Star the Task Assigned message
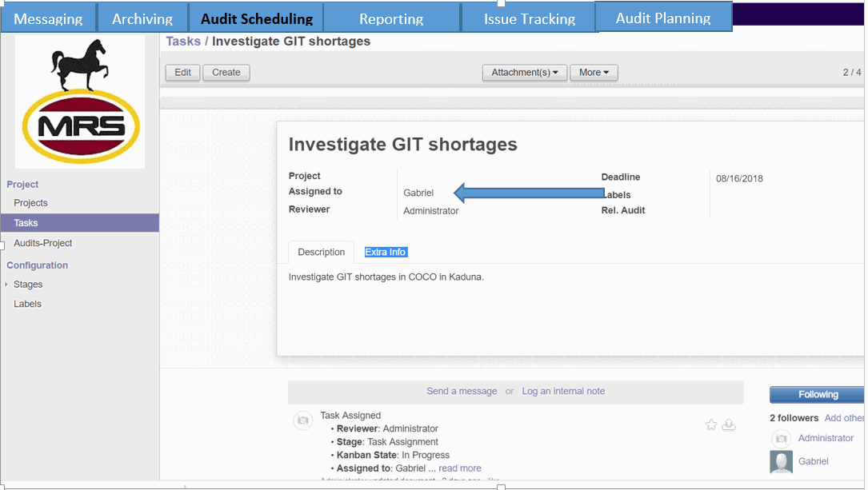 (711, 425)
